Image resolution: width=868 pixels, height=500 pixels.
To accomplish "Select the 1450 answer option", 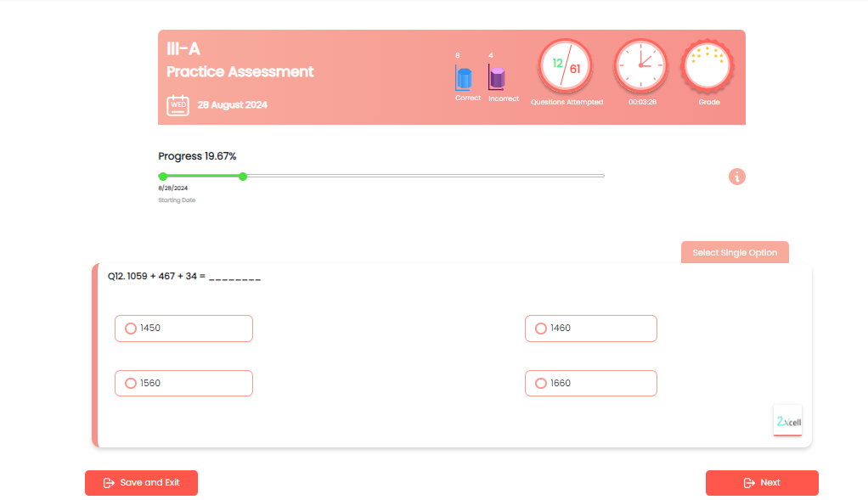I will [131, 329].
